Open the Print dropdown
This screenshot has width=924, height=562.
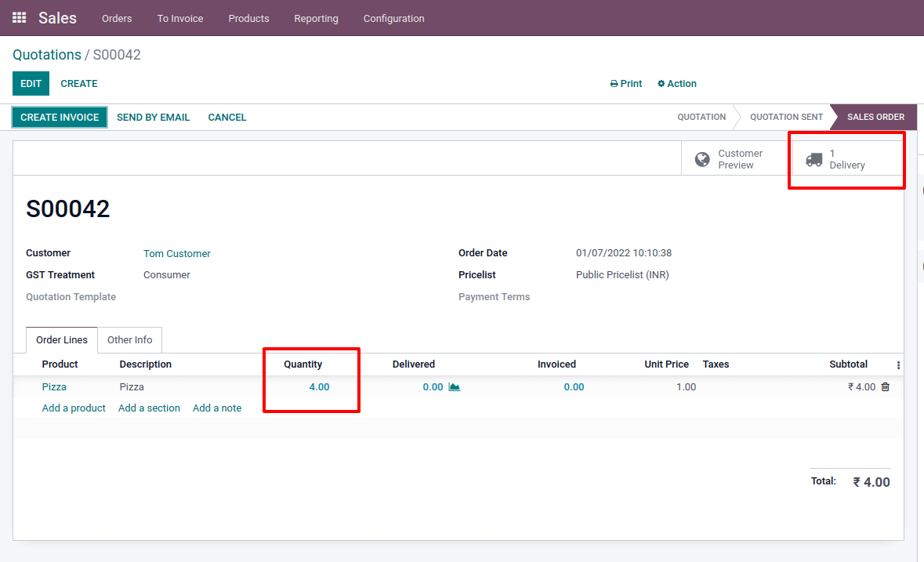[x=626, y=84]
